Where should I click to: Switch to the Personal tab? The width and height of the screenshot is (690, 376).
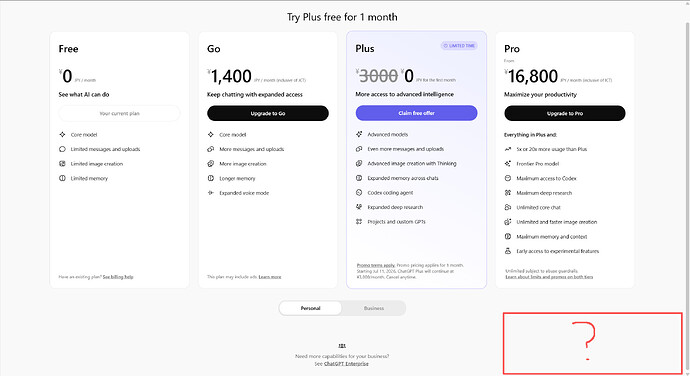(310, 308)
